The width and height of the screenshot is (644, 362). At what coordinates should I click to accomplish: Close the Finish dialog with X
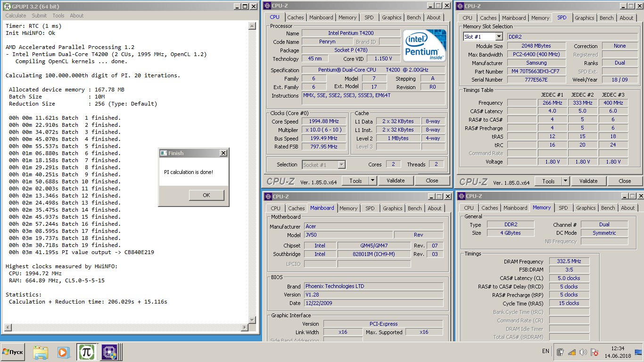tap(223, 153)
